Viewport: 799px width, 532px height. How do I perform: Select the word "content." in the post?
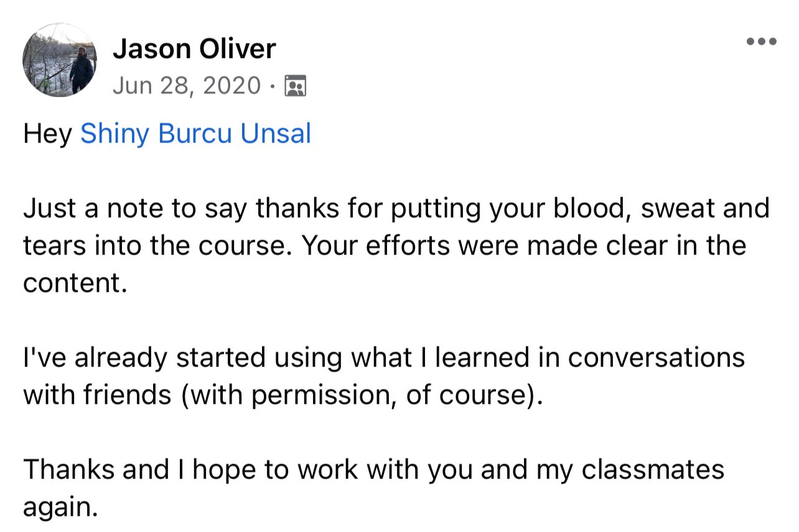pyautogui.click(x=75, y=283)
